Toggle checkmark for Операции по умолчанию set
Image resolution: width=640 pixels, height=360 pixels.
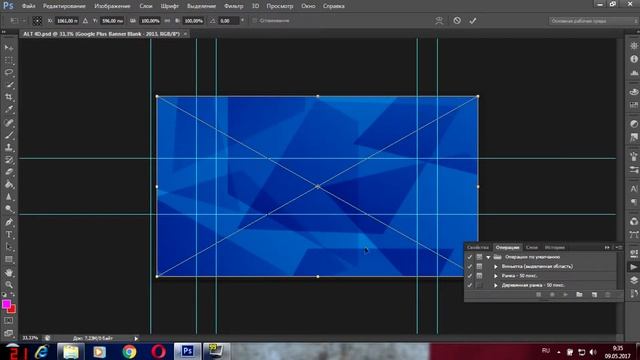(470, 257)
